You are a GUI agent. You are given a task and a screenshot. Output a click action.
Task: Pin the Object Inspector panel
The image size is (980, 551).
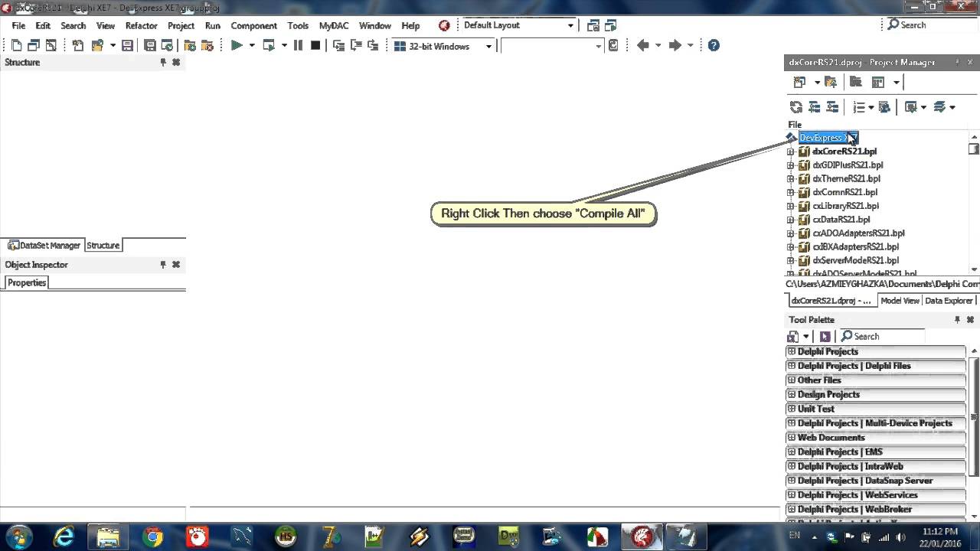pos(163,265)
